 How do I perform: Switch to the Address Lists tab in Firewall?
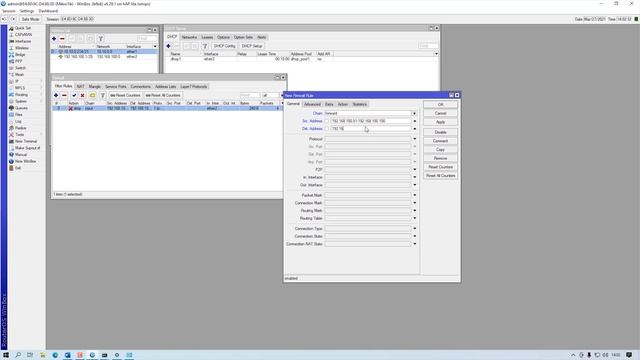(x=165, y=87)
